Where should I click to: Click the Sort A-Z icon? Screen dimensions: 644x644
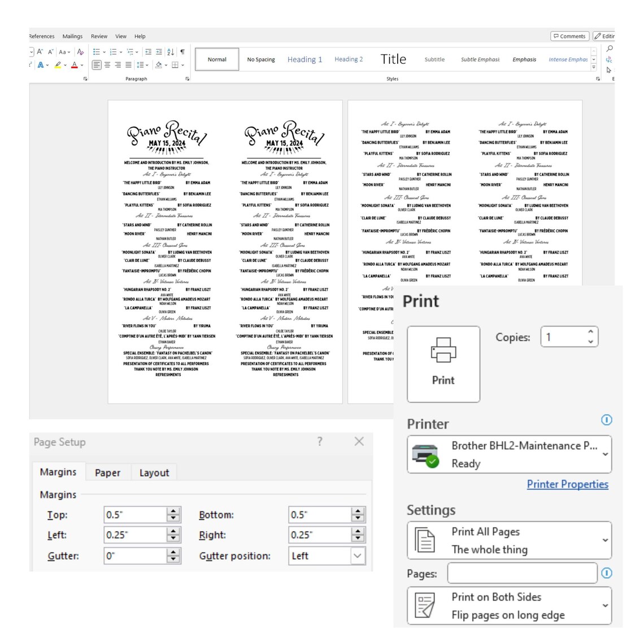pos(171,52)
